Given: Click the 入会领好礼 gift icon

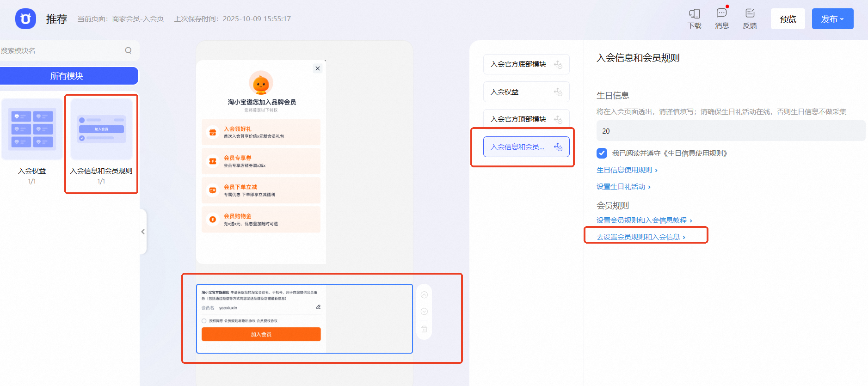Looking at the screenshot, I should click(213, 132).
